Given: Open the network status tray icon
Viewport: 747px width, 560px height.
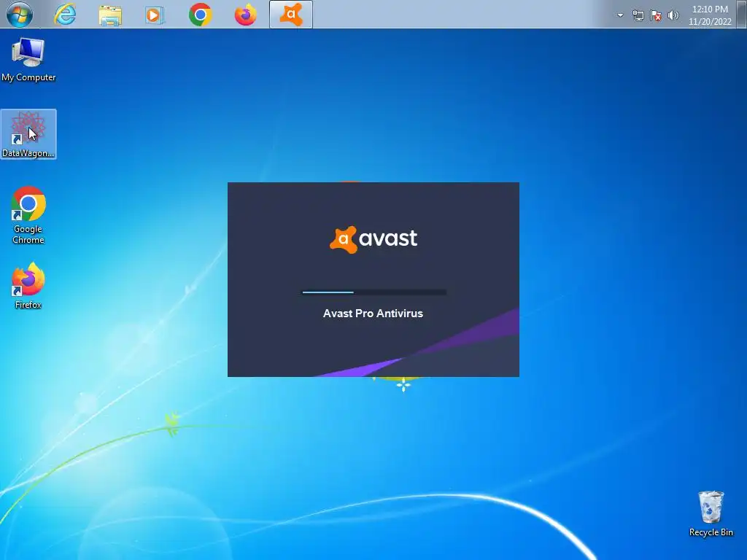Looking at the screenshot, I should tap(638, 16).
